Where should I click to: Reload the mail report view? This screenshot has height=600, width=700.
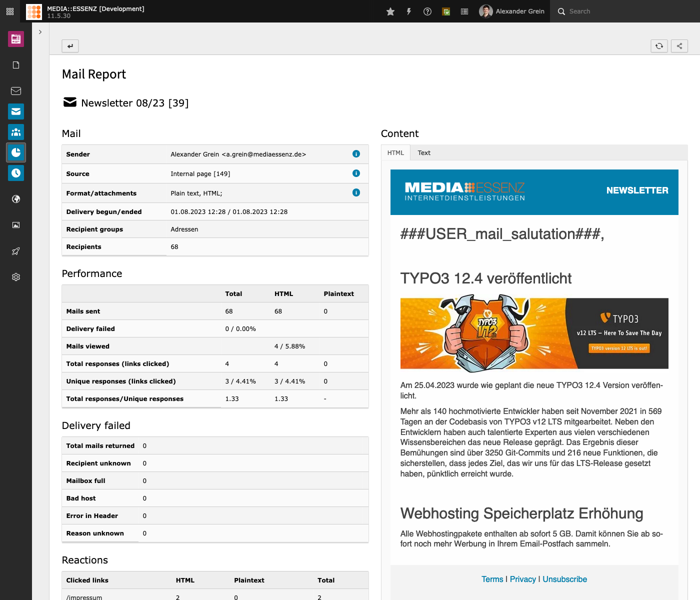pos(659,46)
